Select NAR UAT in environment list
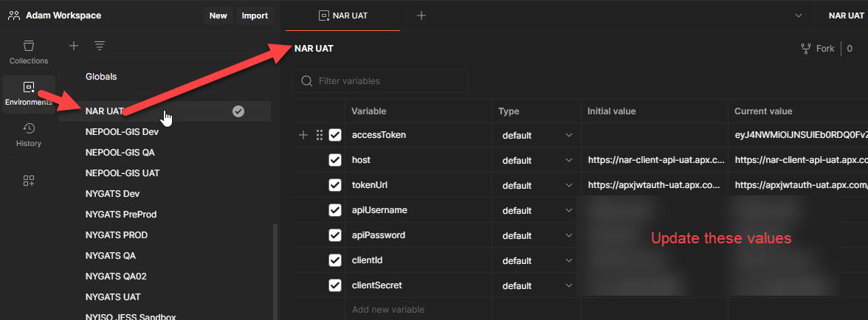Image resolution: width=868 pixels, height=320 pixels. (165, 111)
